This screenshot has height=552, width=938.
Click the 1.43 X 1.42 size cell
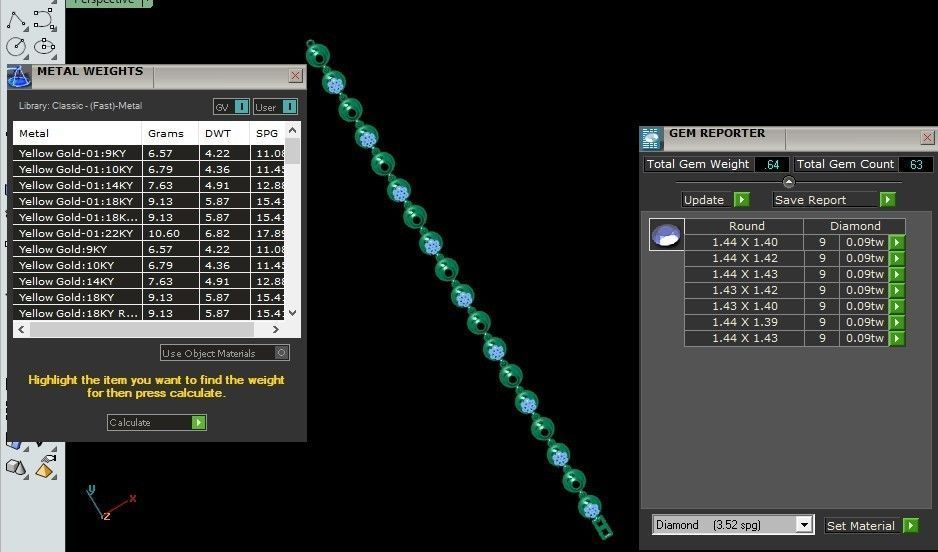(744, 290)
